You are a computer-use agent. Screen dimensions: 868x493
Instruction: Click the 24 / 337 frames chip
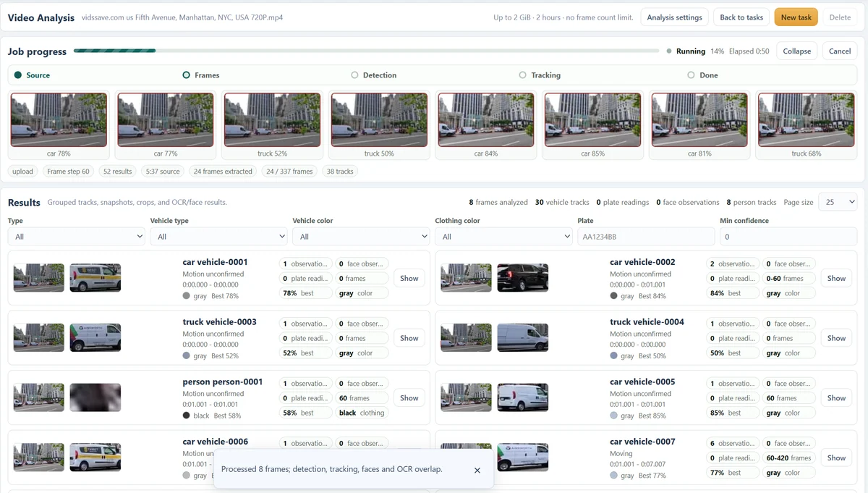pos(289,172)
